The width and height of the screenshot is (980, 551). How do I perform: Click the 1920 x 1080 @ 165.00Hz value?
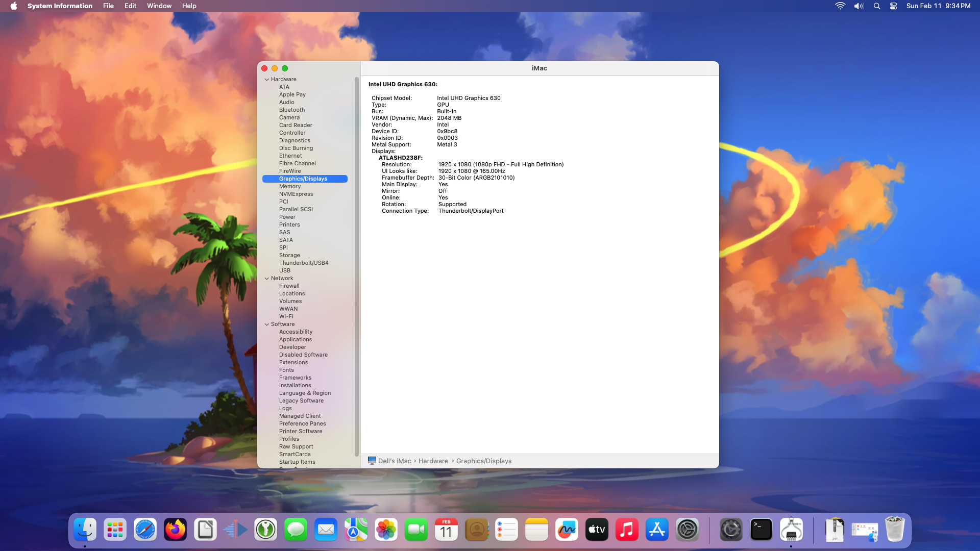pyautogui.click(x=472, y=171)
